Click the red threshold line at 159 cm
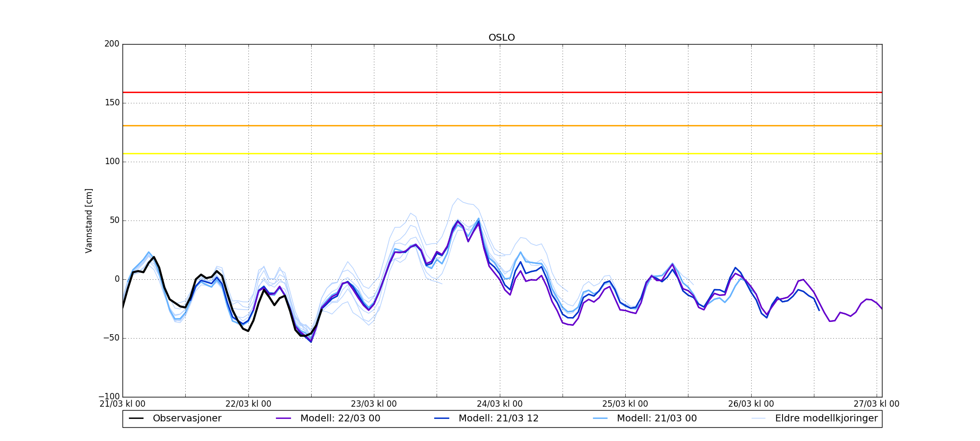Viewport: 980px width, 441px height. coord(502,92)
